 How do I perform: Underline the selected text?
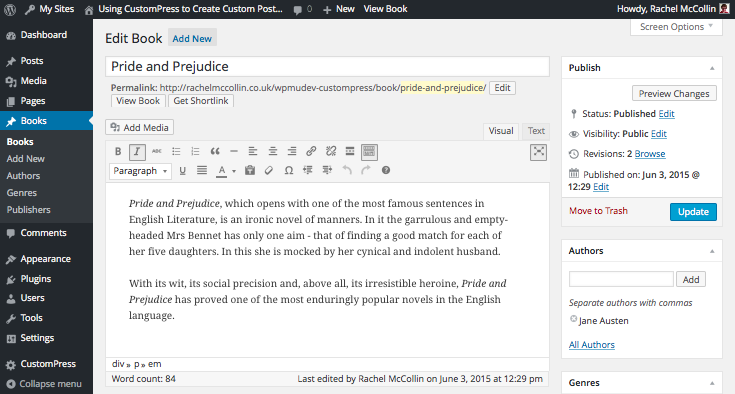click(183, 171)
